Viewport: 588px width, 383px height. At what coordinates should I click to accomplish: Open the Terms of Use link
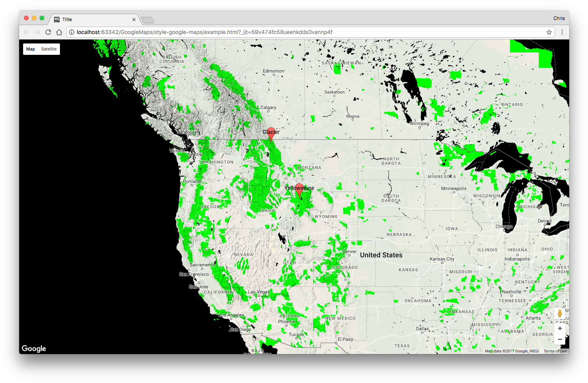pos(555,351)
